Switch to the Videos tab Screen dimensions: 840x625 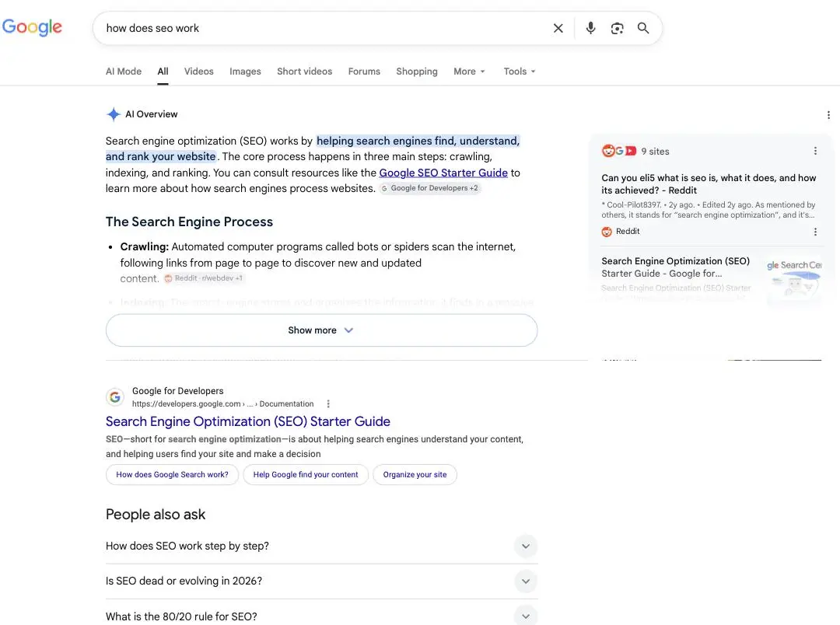[x=199, y=72]
